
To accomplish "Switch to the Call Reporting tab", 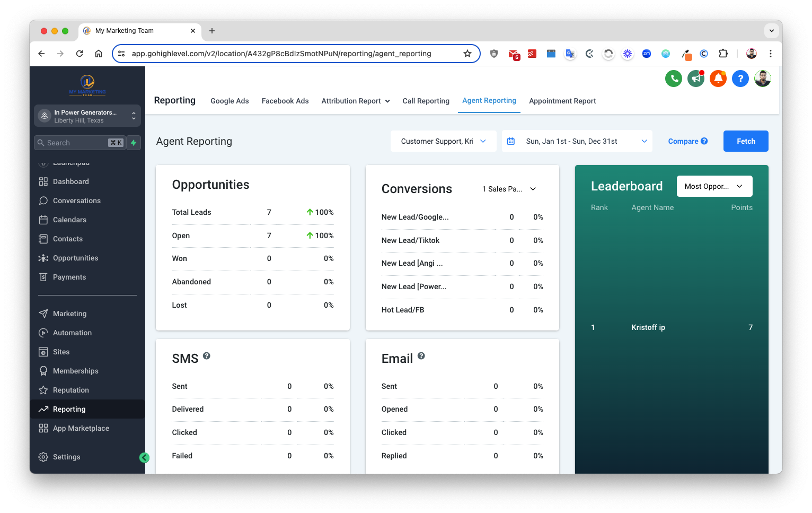I will click(x=426, y=101).
